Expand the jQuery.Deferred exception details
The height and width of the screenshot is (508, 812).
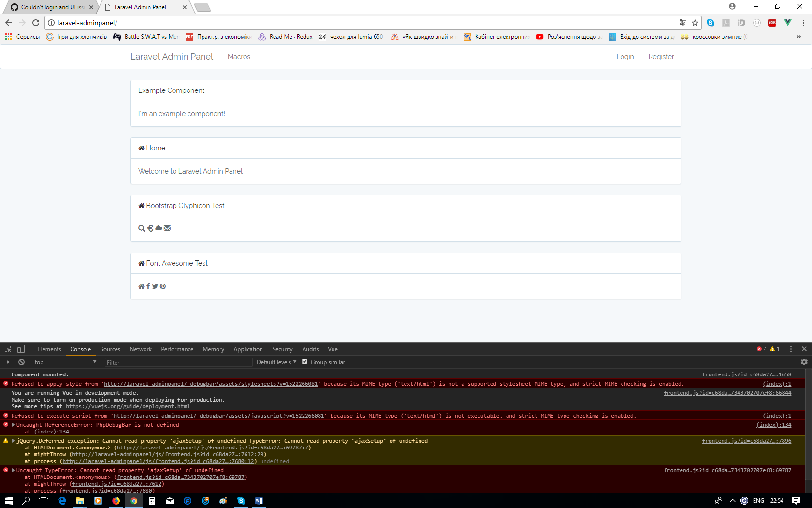(x=13, y=441)
